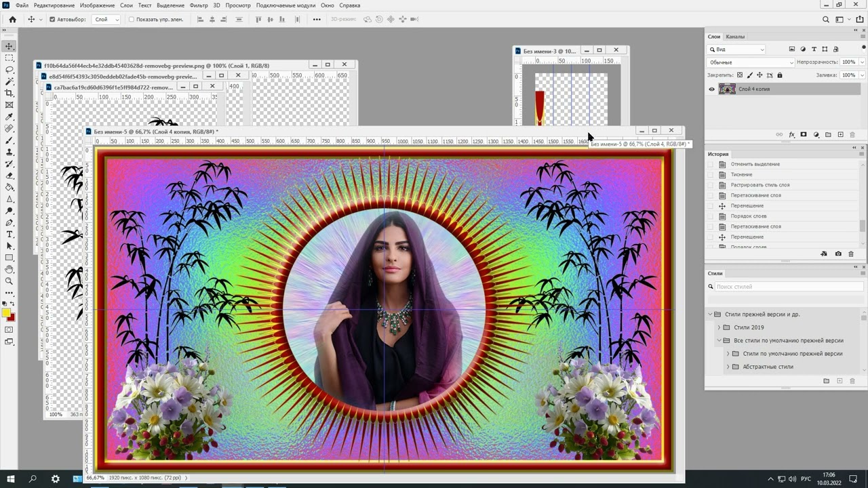Click the yellow foreground color swatch
The width and height of the screenshot is (868, 488).
click(6, 313)
